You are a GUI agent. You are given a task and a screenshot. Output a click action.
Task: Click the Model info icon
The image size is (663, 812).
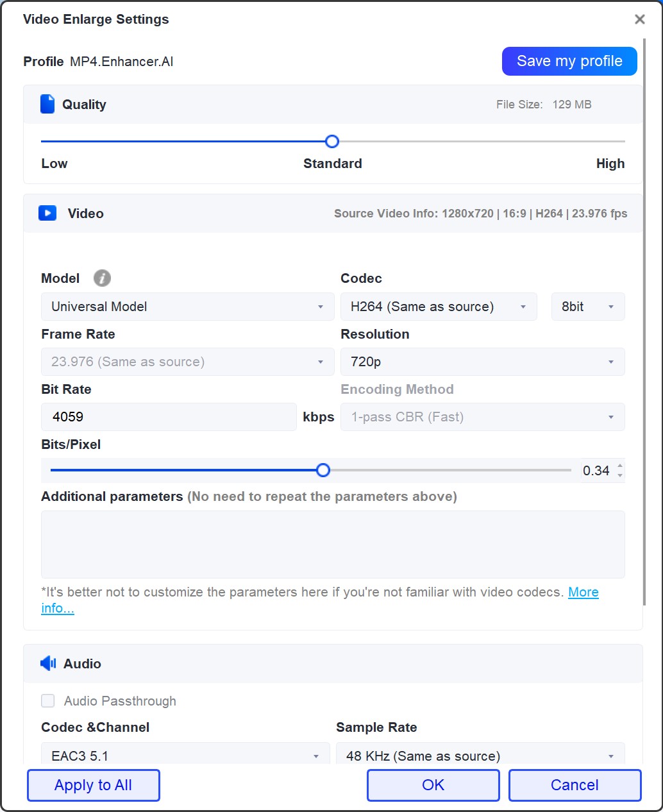coord(102,278)
